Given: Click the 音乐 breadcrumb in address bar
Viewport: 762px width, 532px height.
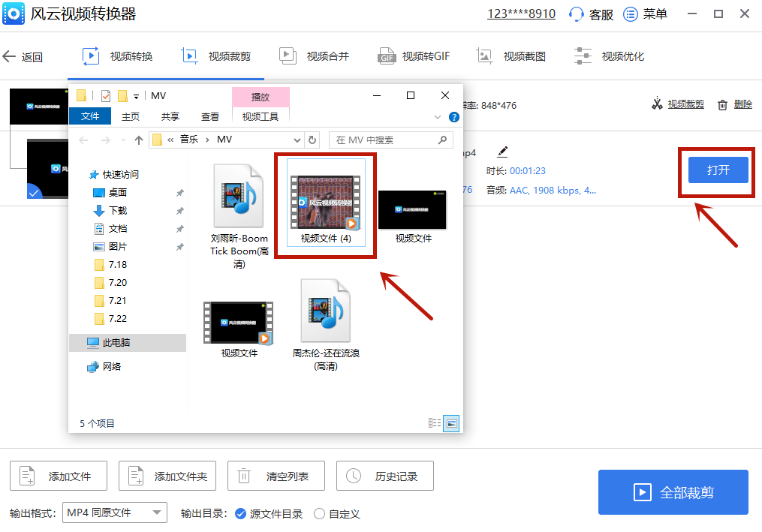Looking at the screenshot, I should [189, 140].
